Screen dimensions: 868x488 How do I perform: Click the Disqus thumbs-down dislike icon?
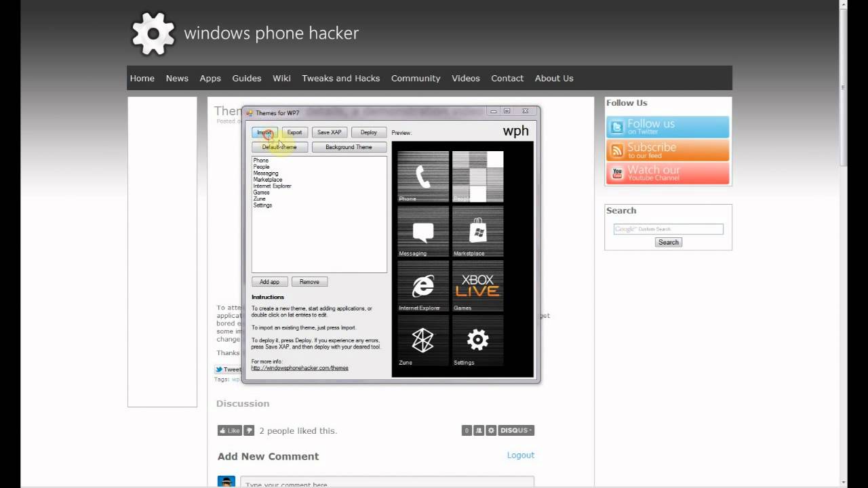249,430
